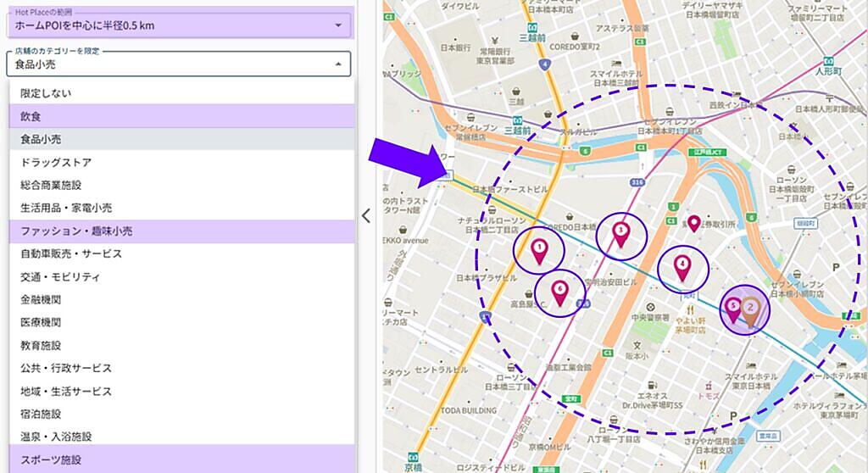The image size is (868, 473).
Task: Choose ドラッグストア from the list
Action: (56, 162)
